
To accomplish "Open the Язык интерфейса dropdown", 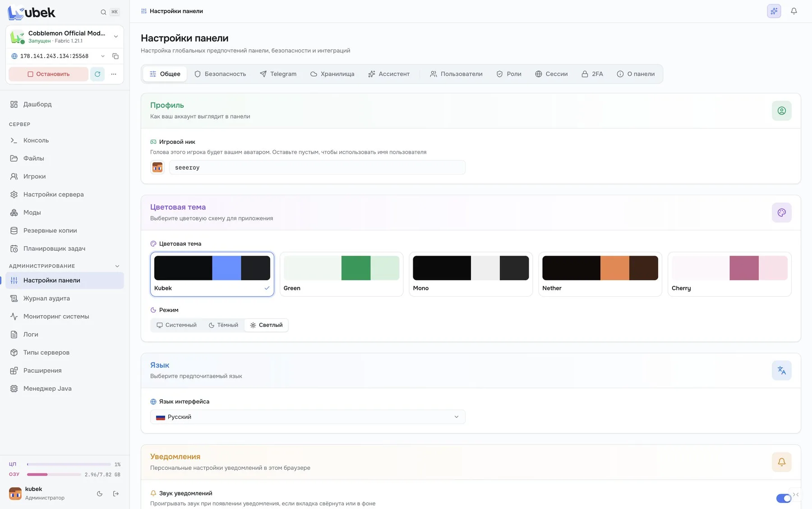I will (308, 417).
